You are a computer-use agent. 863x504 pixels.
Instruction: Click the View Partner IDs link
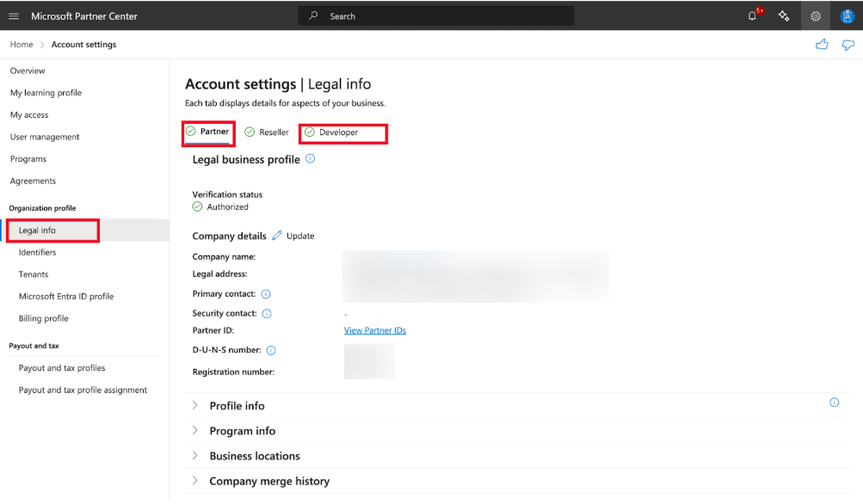coord(375,330)
